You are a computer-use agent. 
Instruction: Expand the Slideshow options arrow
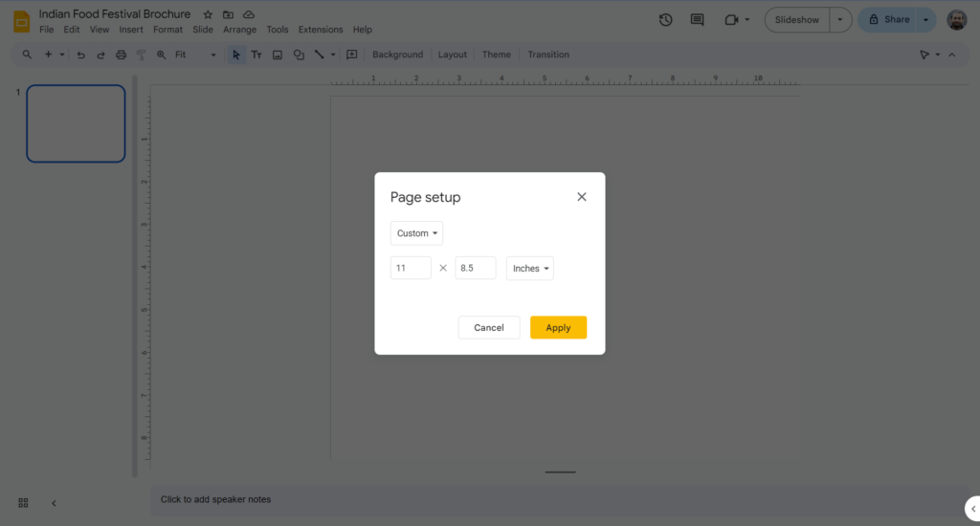pyautogui.click(x=840, y=19)
